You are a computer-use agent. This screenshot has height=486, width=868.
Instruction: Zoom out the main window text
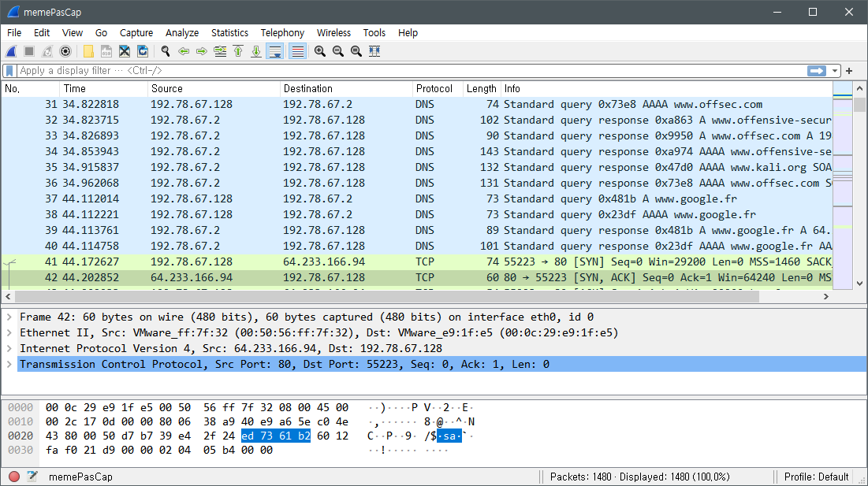pyautogui.click(x=338, y=51)
